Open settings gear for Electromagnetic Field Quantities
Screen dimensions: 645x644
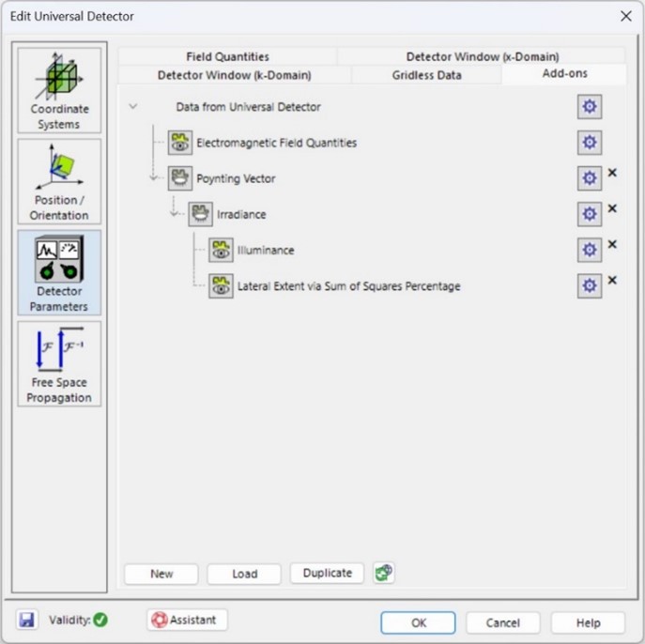pyautogui.click(x=589, y=143)
